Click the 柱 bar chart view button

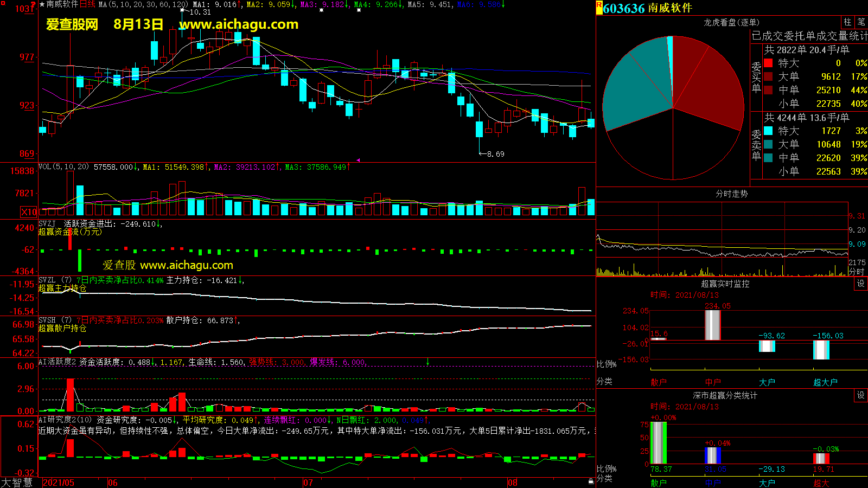[x=847, y=22]
